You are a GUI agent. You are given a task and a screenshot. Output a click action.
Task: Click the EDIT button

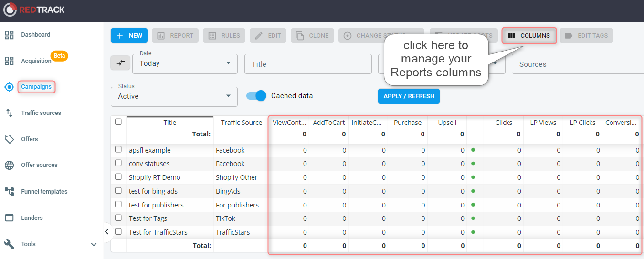click(268, 36)
